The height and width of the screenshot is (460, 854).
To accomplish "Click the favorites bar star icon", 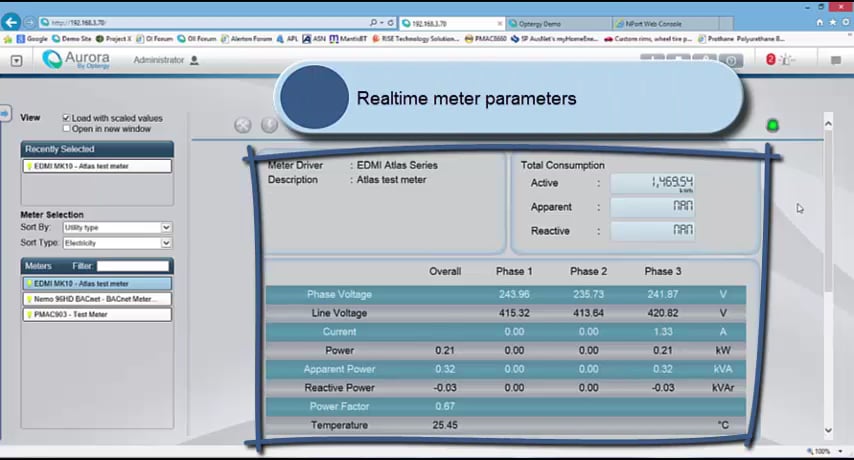I will 8,39.
